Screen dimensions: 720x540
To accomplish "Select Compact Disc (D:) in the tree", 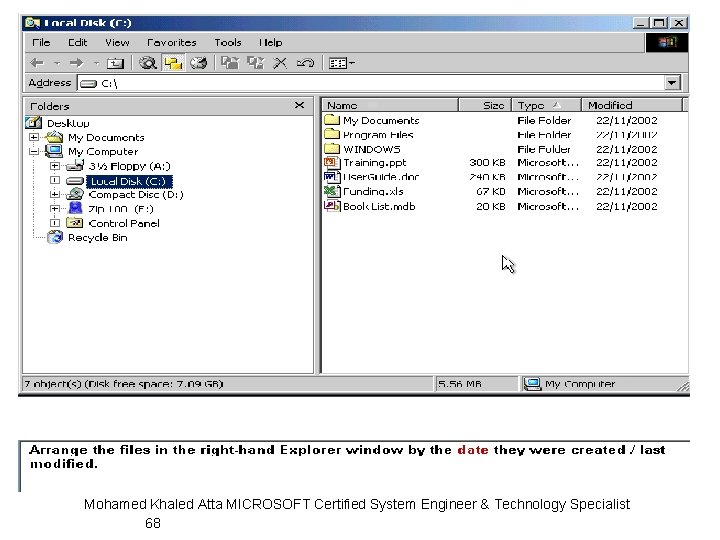I will 136,195.
